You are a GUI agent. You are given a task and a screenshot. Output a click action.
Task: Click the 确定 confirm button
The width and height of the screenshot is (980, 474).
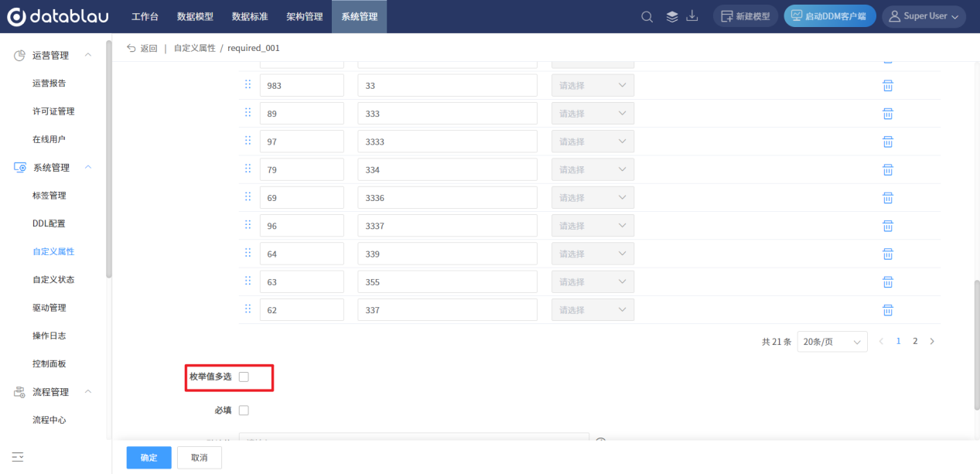click(149, 458)
